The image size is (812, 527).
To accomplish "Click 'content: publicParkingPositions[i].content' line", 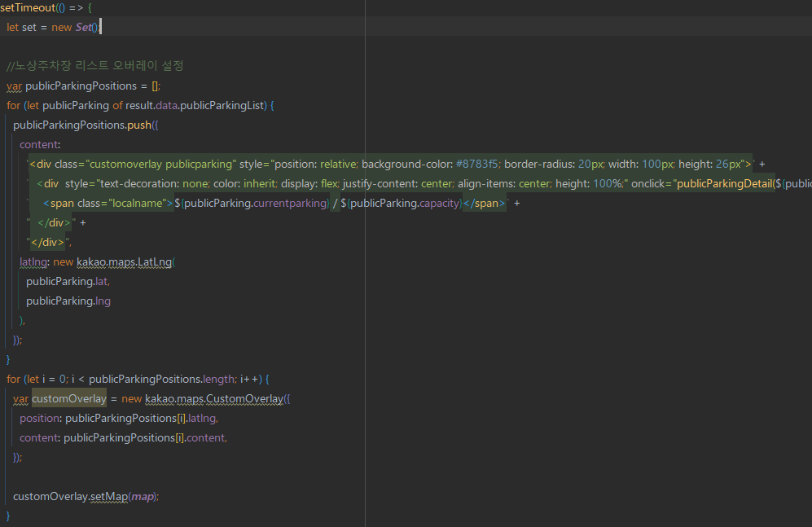I will [123, 438].
